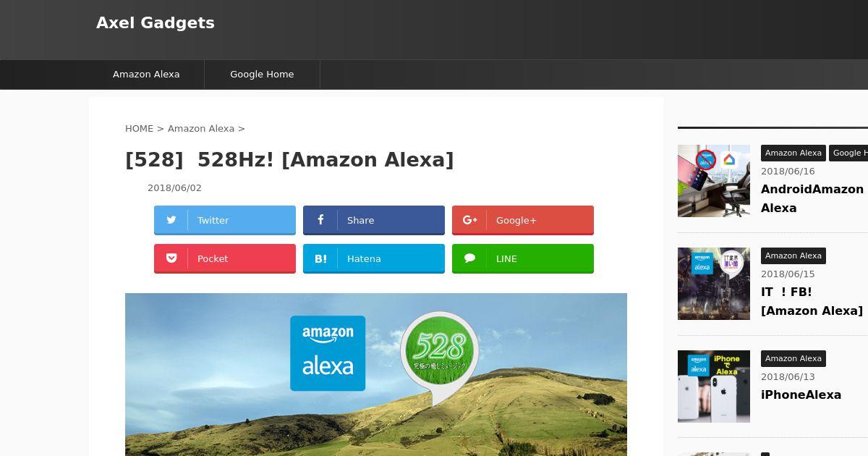Share via the LINE button
Viewport: 868px width, 456px height.
click(523, 258)
